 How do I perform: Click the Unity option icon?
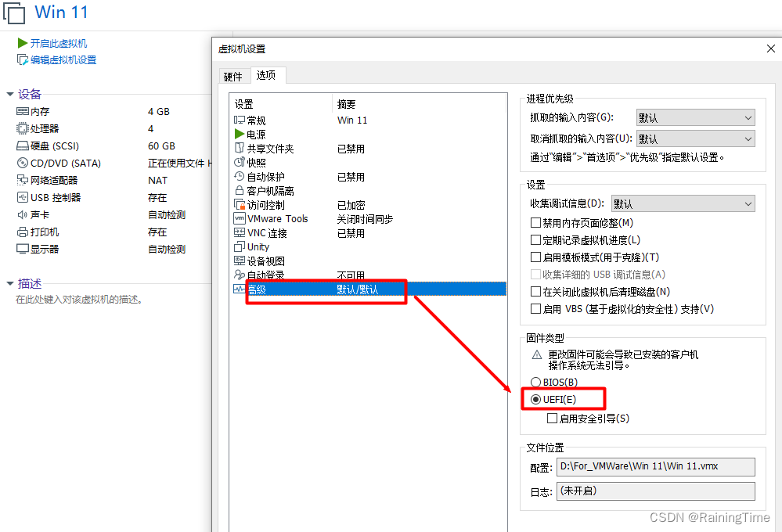click(x=240, y=246)
